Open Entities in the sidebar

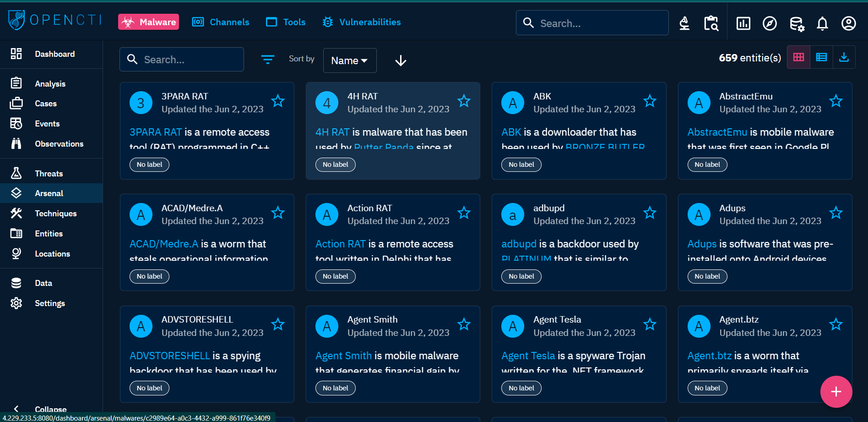tap(51, 234)
